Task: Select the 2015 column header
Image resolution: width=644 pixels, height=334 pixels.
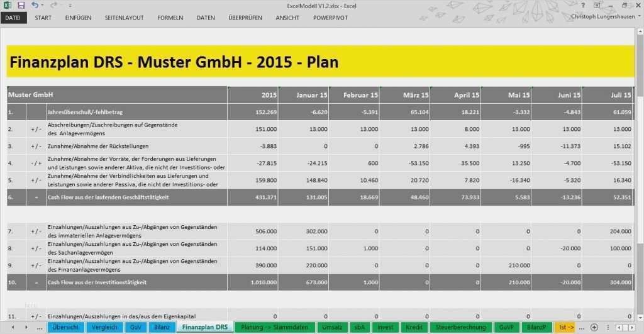Action: (253, 95)
